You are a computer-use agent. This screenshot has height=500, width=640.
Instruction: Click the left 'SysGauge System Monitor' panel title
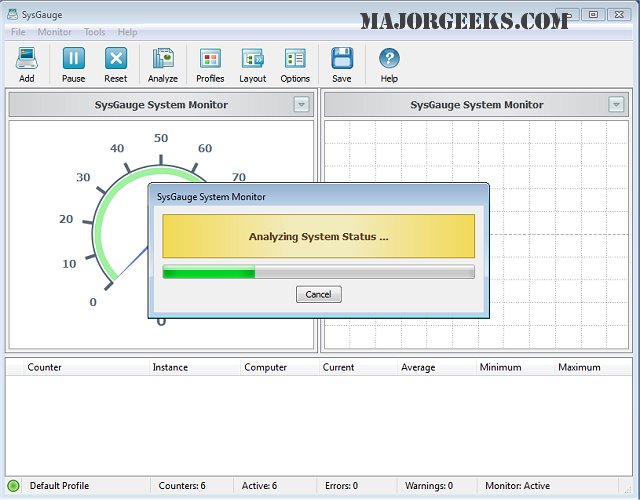161,105
